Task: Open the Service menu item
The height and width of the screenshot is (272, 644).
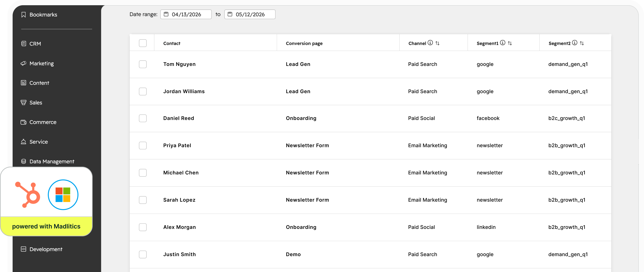Action: [38, 142]
